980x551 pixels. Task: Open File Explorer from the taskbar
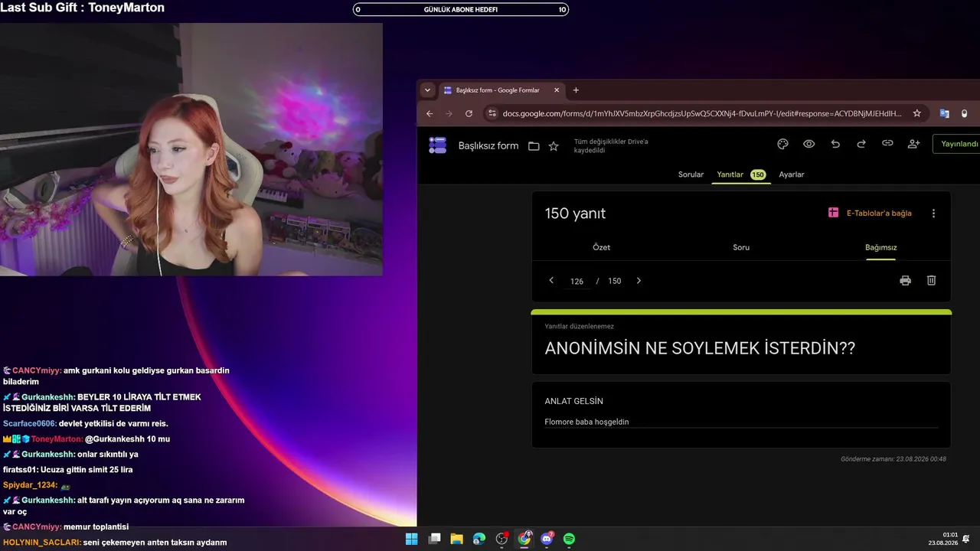[x=456, y=539]
